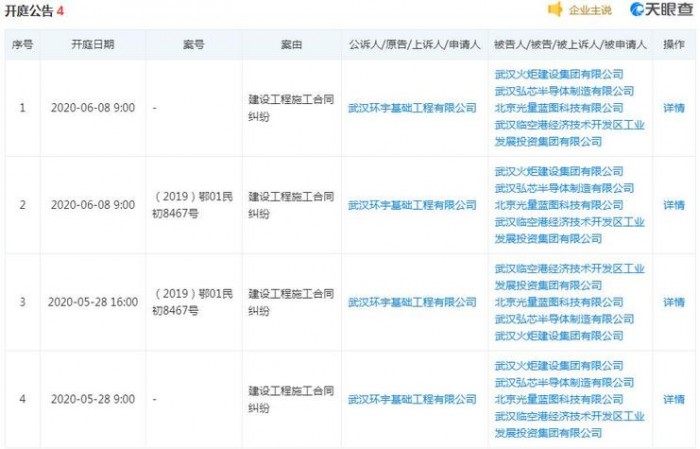Viewport: 700px width, 449px height.
Task: Select the 开庭公告 section heading
Action: point(34,11)
